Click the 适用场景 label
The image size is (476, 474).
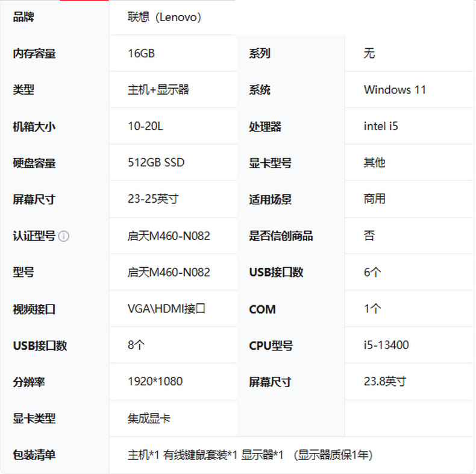270,200
